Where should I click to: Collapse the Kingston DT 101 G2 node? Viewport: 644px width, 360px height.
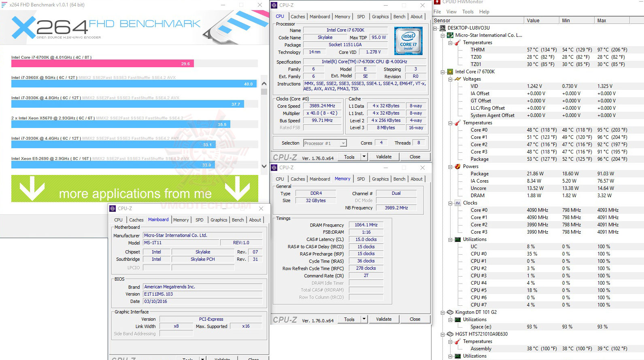(443, 312)
